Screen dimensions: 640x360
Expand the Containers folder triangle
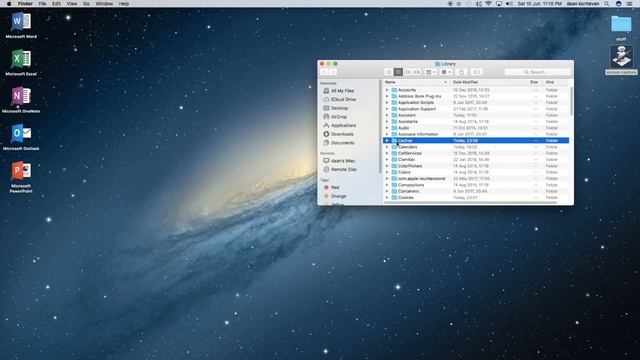[x=387, y=191]
